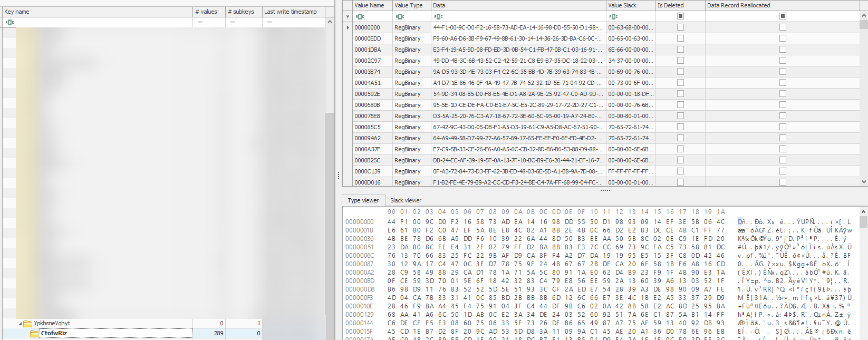The image size is (868, 340).
Task: Switch to the Slack viewer tab
Action: click(x=406, y=200)
